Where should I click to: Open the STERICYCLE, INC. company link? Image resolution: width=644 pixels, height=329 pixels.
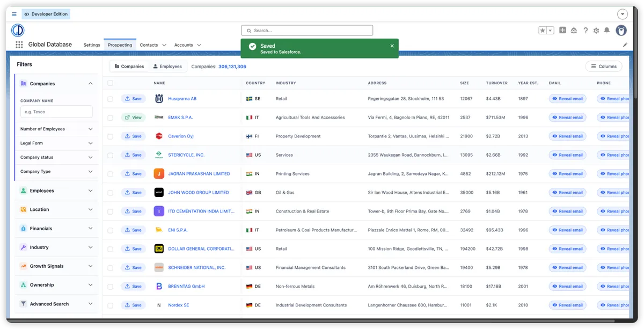point(186,155)
